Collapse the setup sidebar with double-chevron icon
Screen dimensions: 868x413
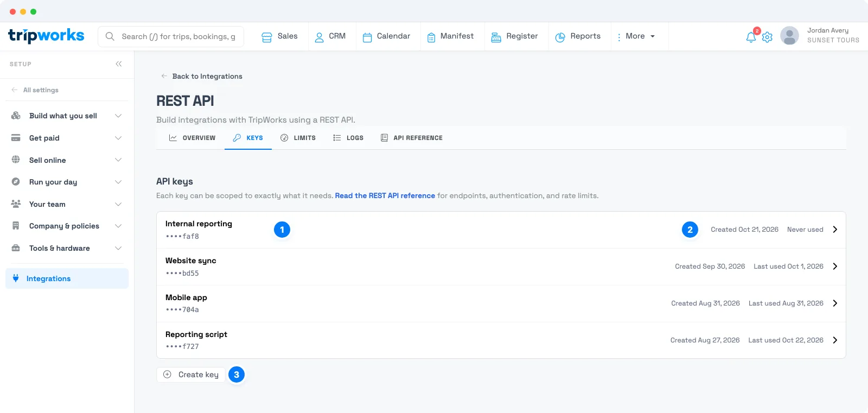pos(119,64)
